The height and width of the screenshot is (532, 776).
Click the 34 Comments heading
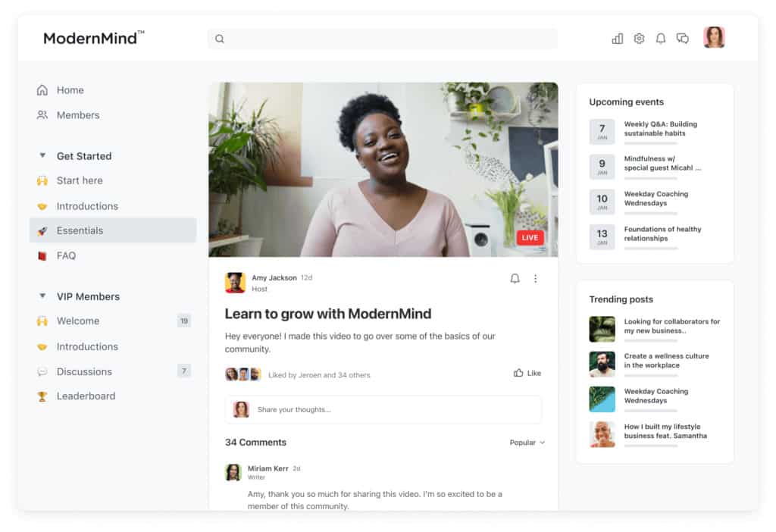pyautogui.click(x=255, y=443)
